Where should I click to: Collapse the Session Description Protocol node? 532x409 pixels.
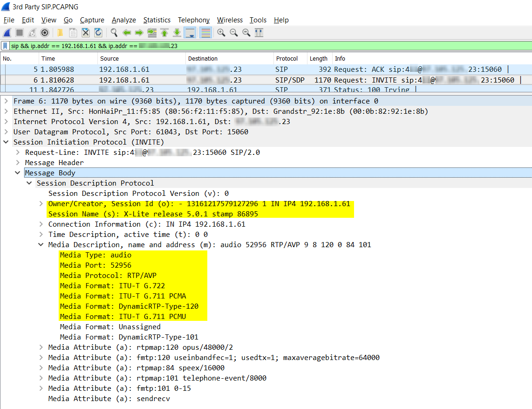tap(29, 183)
